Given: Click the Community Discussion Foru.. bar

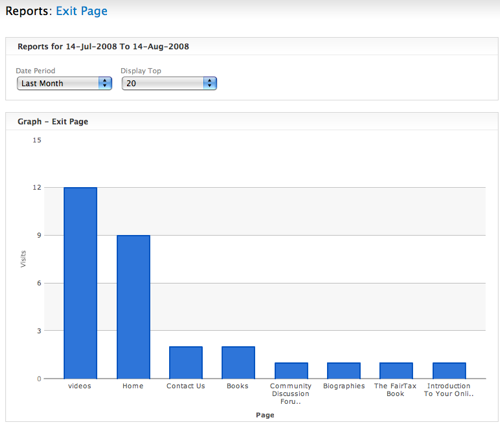Looking at the screenshot, I should click(291, 371).
